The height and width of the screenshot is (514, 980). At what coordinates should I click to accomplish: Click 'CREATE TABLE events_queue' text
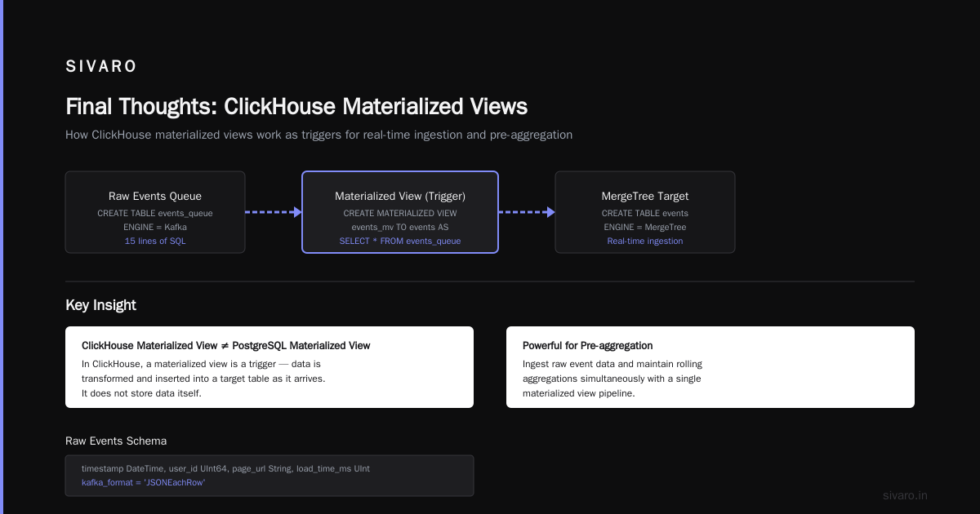155,213
